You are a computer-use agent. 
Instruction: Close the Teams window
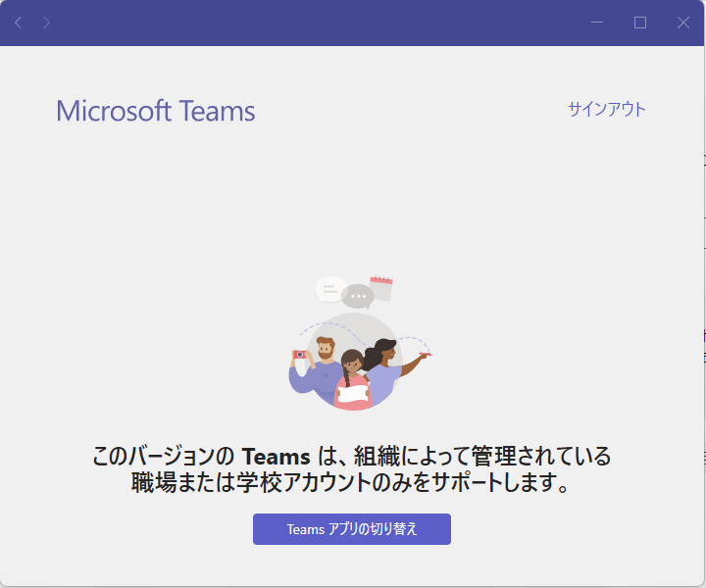tap(683, 23)
